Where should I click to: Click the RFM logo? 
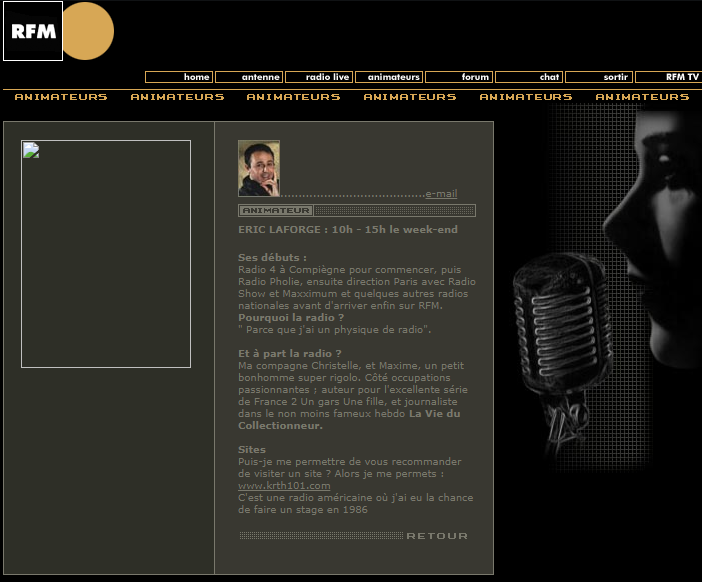click(x=33, y=31)
